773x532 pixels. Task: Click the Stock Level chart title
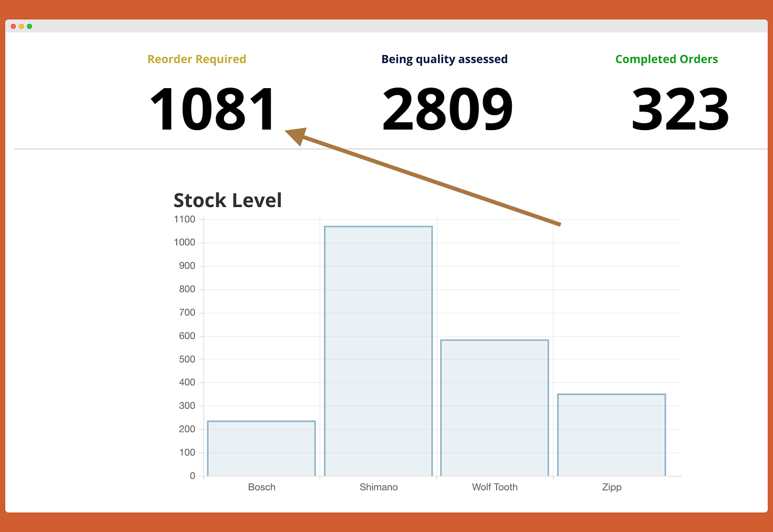pos(228,200)
